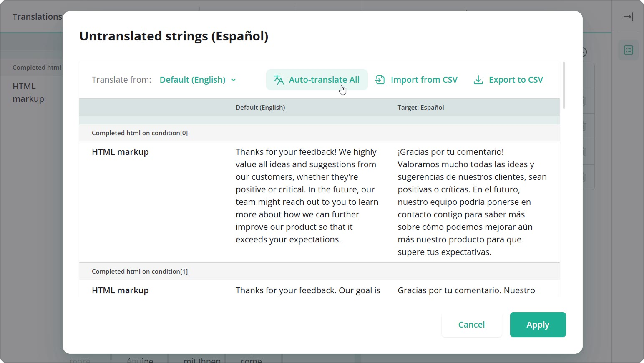Switch to the Translations tab

(38, 16)
